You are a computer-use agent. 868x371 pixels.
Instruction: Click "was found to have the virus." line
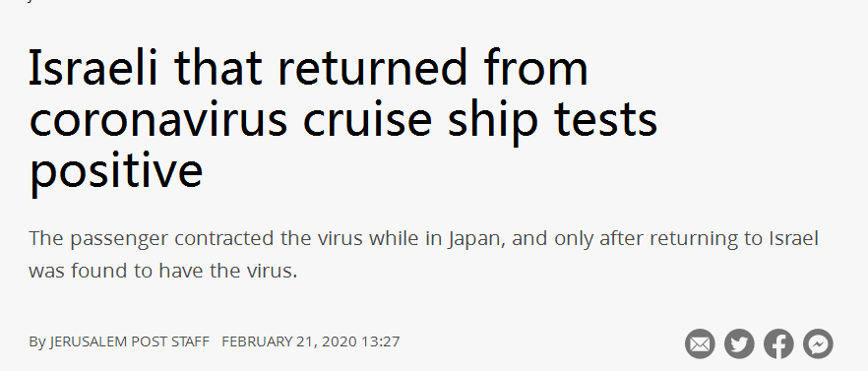point(163,271)
